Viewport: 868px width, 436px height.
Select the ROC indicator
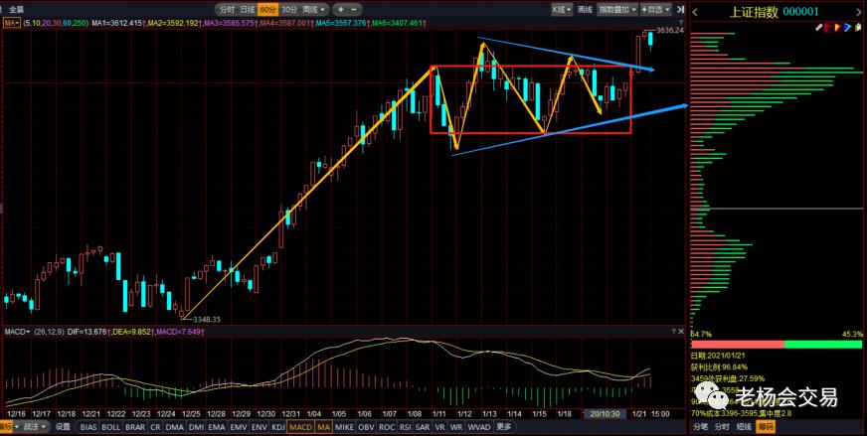click(x=387, y=427)
